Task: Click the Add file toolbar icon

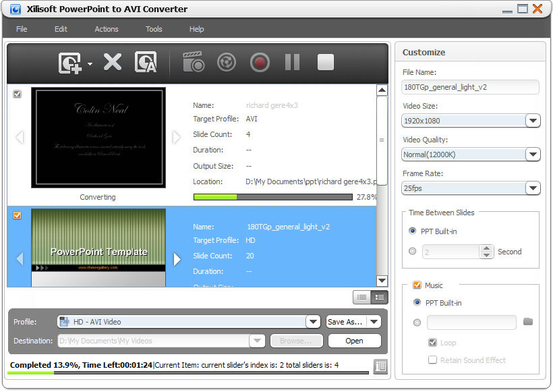Action: coord(70,63)
